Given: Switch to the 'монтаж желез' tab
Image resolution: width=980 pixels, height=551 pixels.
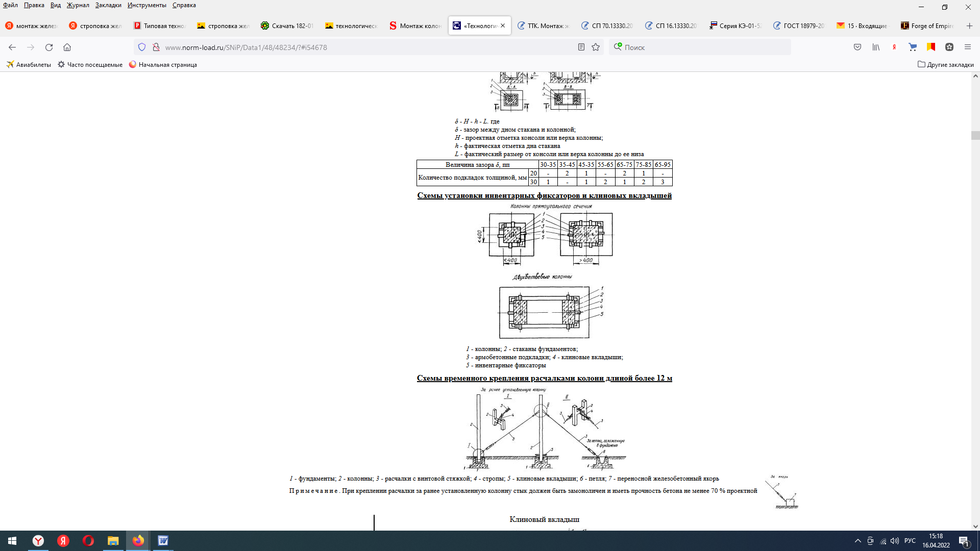Looking at the screenshot, I should pos(32,26).
